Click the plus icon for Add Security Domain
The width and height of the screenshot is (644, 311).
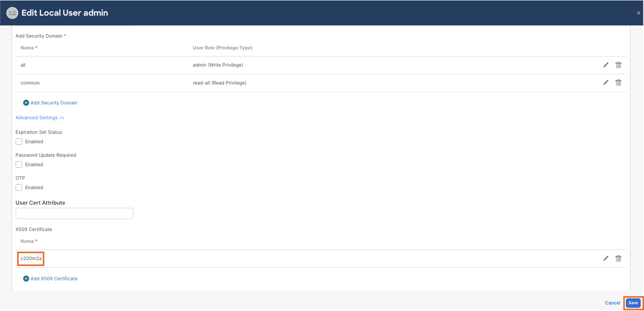[26, 103]
